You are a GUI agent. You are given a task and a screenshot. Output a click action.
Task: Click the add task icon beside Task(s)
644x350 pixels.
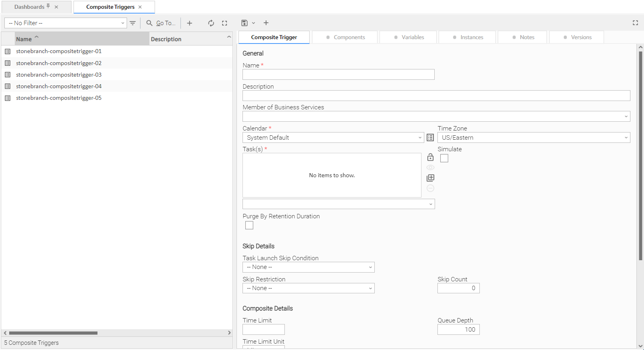(x=430, y=178)
